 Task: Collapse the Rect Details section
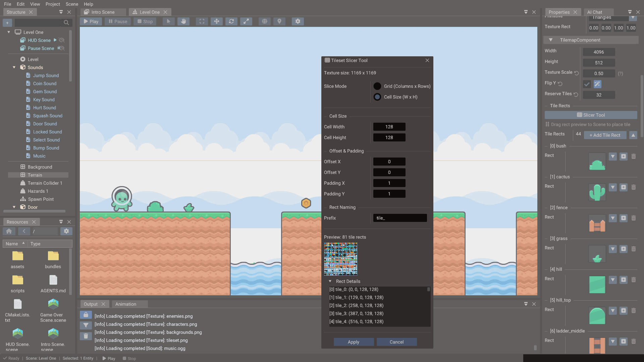point(330,281)
